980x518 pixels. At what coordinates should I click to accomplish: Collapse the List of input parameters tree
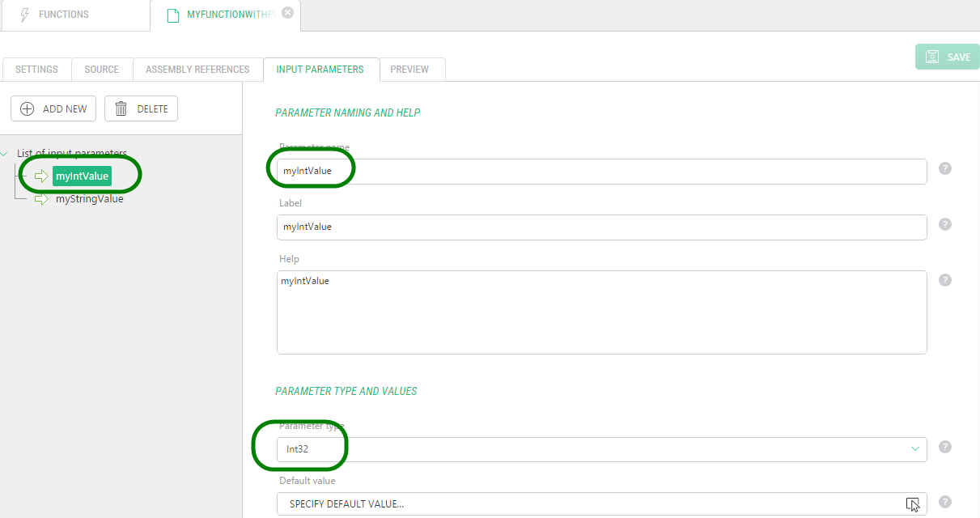[6, 153]
